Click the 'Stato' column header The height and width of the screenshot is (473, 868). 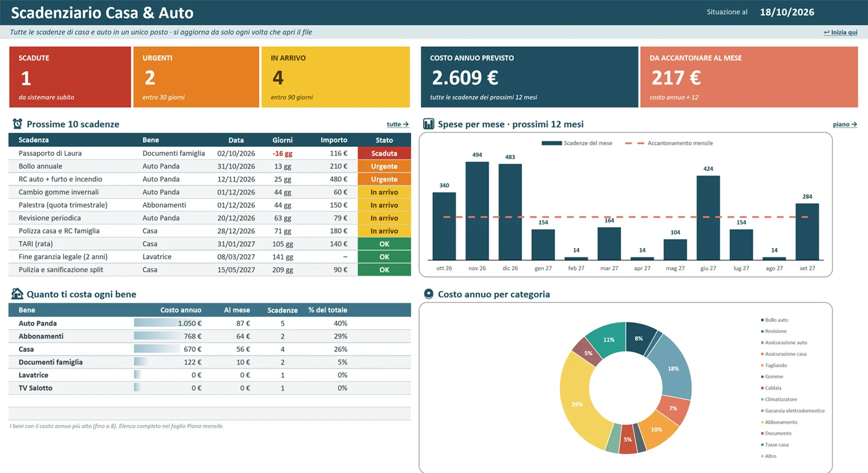[384, 140]
